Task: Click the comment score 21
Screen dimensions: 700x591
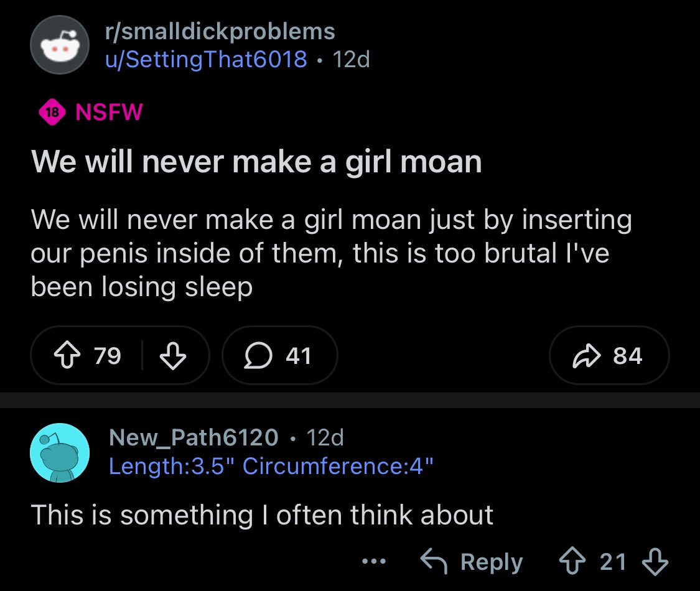Action: point(613,562)
